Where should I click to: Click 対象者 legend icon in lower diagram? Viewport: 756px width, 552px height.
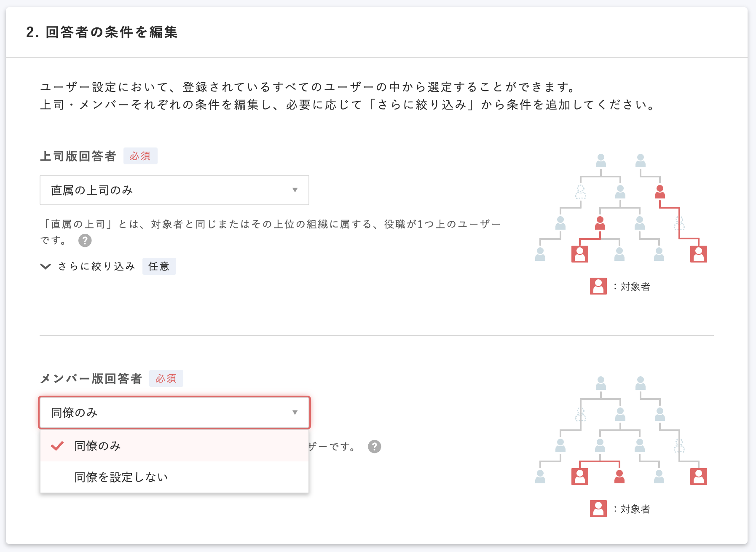pyautogui.click(x=598, y=509)
